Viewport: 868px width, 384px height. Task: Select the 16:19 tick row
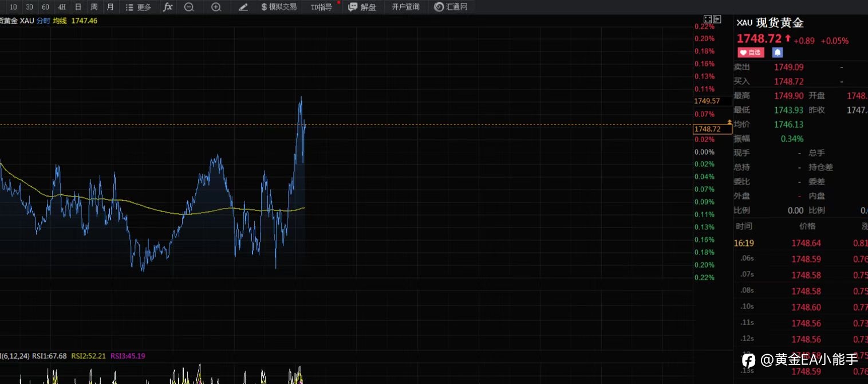[x=800, y=243]
